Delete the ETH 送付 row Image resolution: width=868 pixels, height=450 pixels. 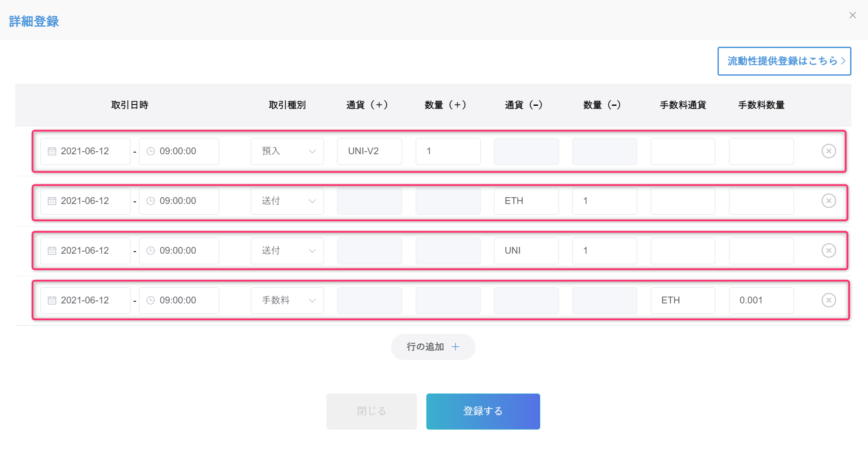coord(828,201)
